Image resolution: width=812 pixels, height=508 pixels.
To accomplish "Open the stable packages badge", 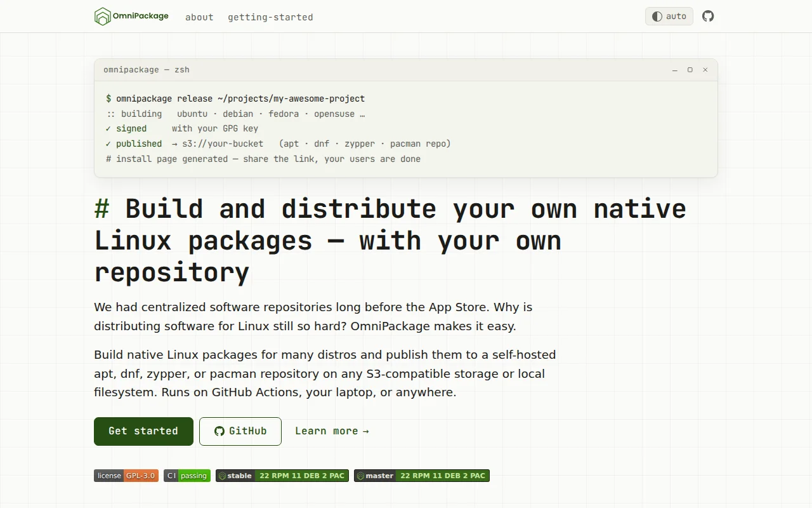I will 282,476.
